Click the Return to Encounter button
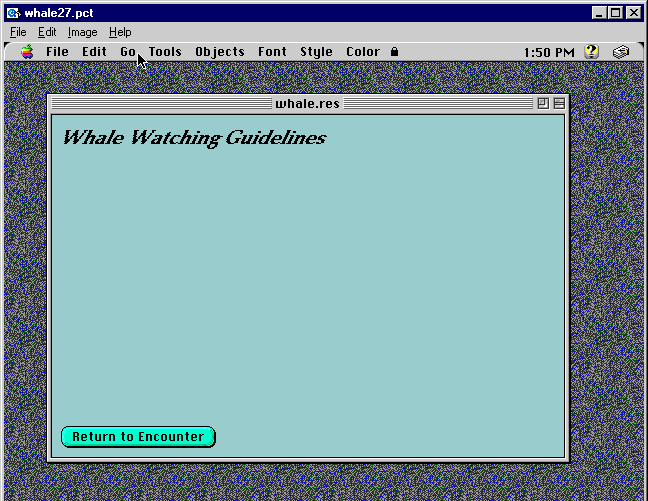 [138, 437]
